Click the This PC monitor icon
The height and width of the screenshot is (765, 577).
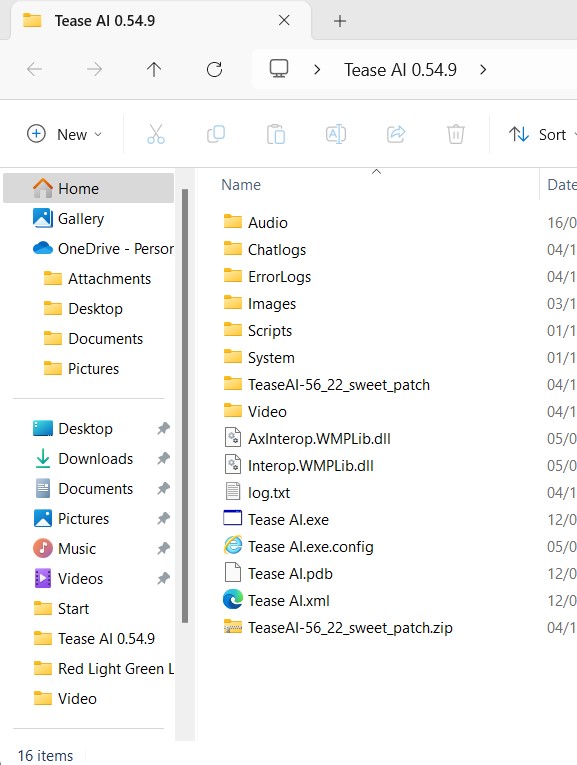tap(279, 69)
